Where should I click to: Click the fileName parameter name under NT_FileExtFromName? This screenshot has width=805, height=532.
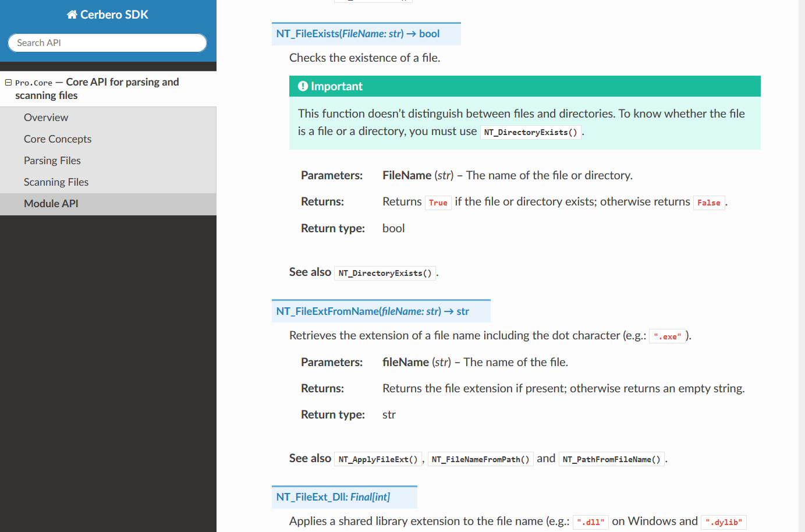[406, 362]
